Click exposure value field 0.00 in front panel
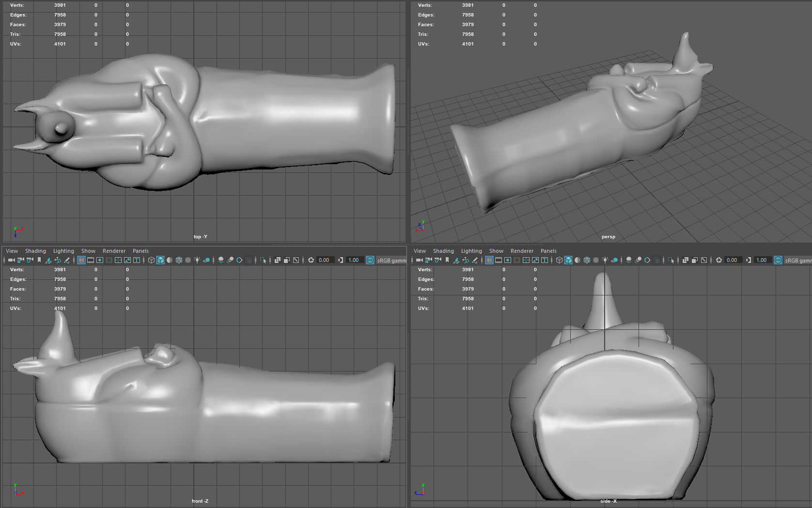This screenshot has width=812, height=508. pyautogui.click(x=326, y=260)
